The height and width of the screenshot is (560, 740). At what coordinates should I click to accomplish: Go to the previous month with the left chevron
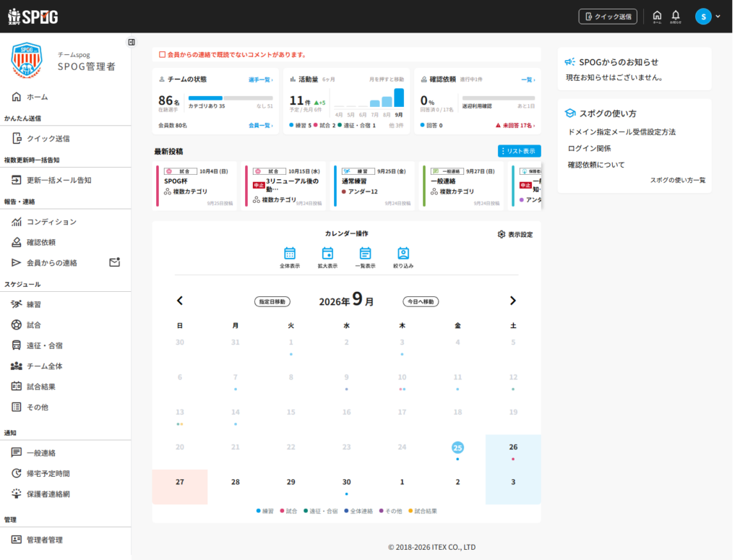(x=180, y=301)
